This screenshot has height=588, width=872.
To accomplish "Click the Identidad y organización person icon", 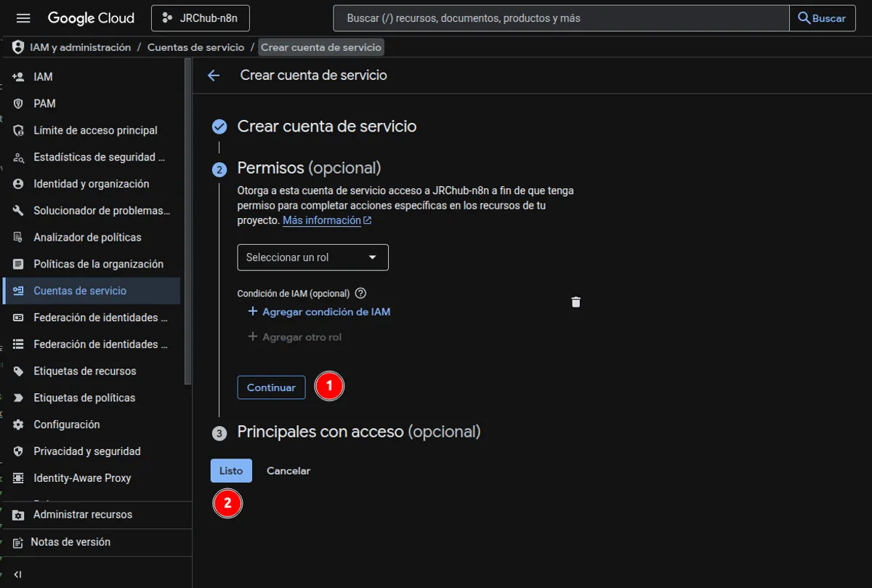I will pyautogui.click(x=19, y=184).
